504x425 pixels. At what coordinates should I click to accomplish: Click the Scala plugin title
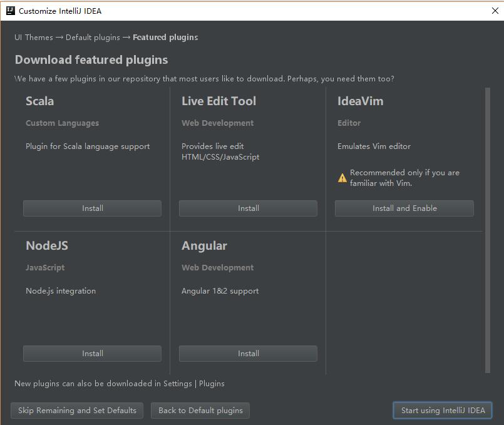coord(39,101)
